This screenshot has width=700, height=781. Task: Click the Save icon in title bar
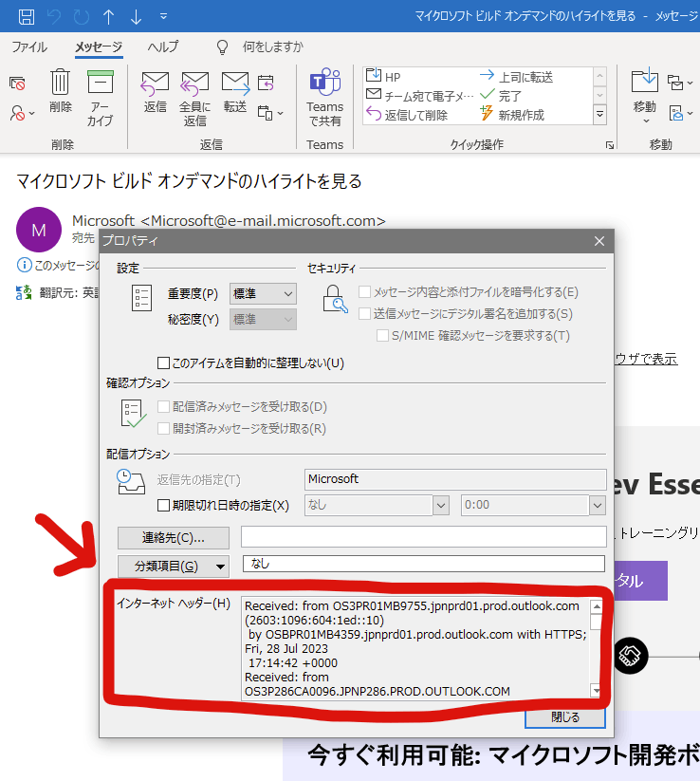(x=27, y=16)
